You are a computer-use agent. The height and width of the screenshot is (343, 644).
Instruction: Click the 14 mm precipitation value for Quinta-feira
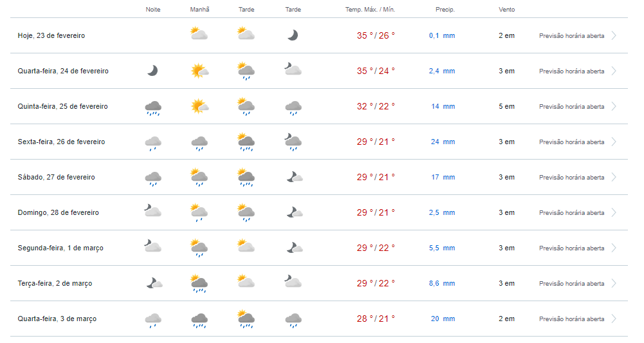pyautogui.click(x=443, y=106)
